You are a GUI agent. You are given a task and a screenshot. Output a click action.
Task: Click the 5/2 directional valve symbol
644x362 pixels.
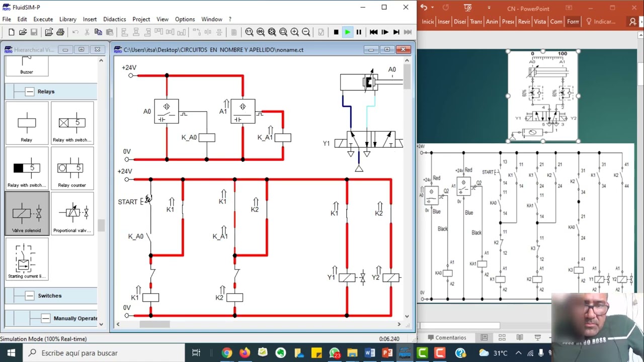tap(370, 140)
